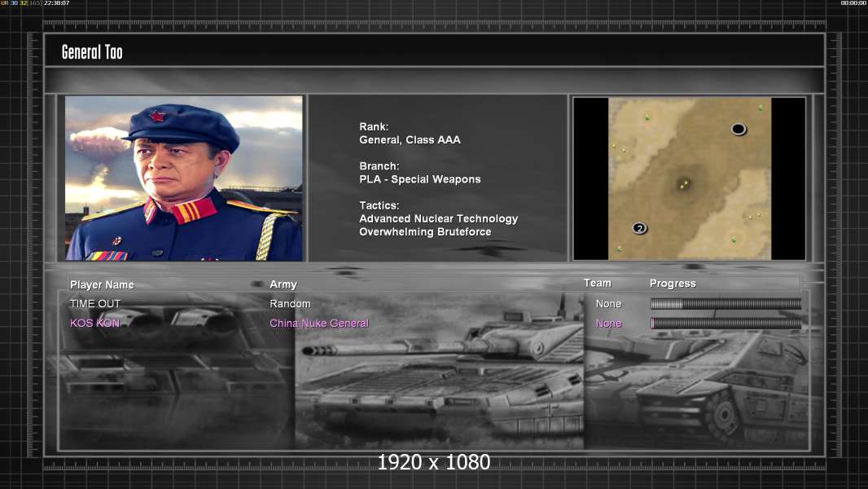This screenshot has width=868, height=489.
Task: Click the 'Branch:' label
Action: click(x=379, y=166)
